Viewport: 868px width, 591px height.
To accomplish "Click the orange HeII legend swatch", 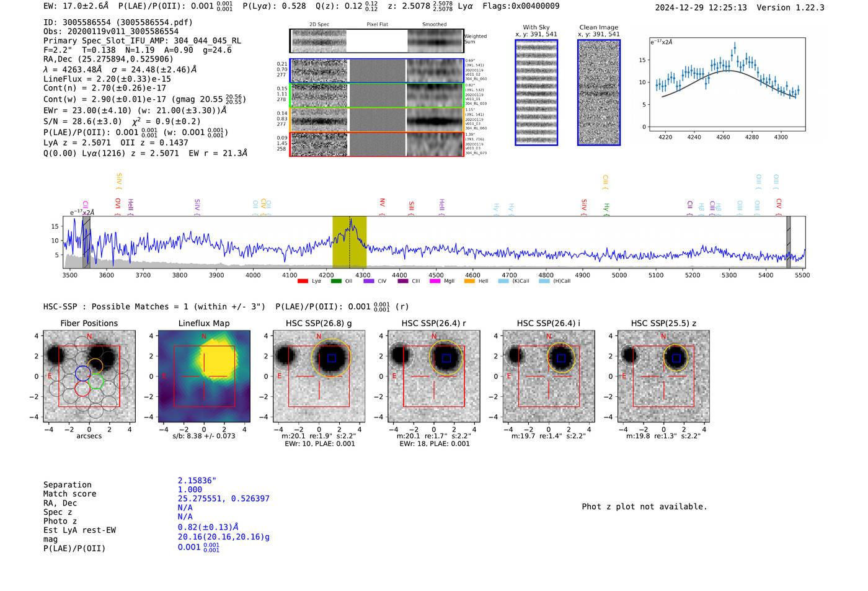I will pyautogui.click(x=469, y=281).
